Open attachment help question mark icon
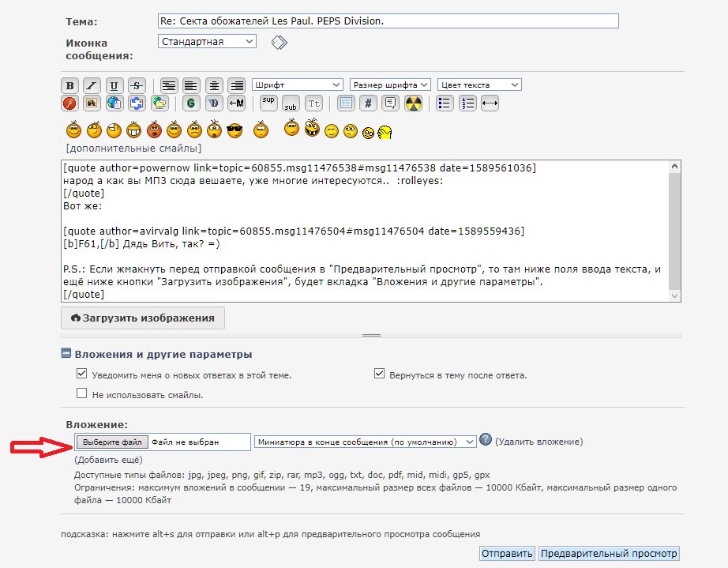 pyautogui.click(x=485, y=439)
